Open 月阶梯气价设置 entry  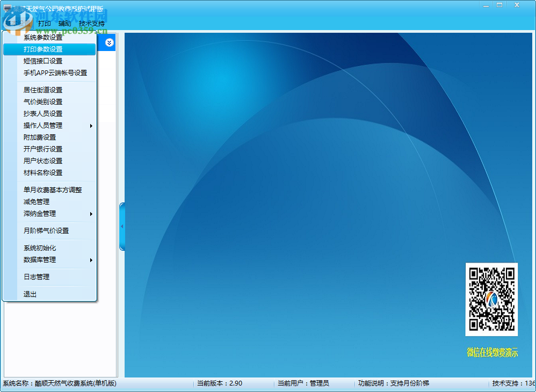pyautogui.click(x=49, y=231)
